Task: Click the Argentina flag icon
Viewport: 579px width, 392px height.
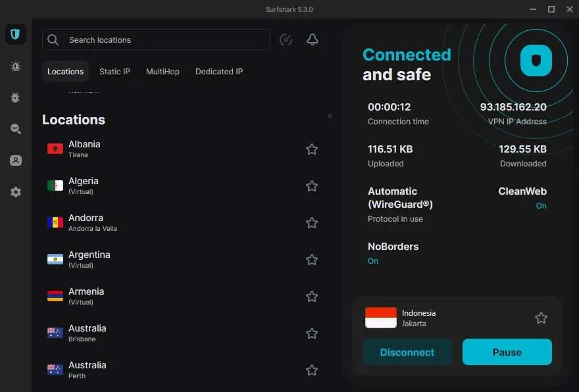Action: (55, 259)
